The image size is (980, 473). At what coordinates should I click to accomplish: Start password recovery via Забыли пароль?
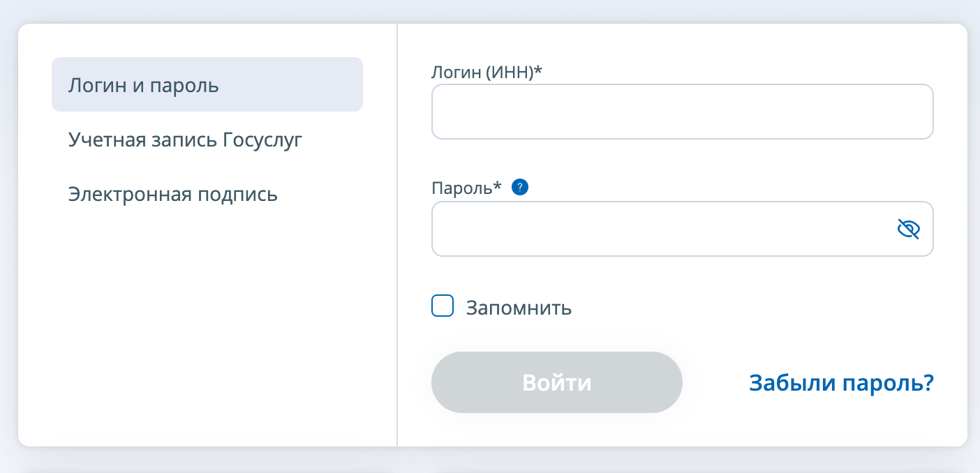point(841,383)
